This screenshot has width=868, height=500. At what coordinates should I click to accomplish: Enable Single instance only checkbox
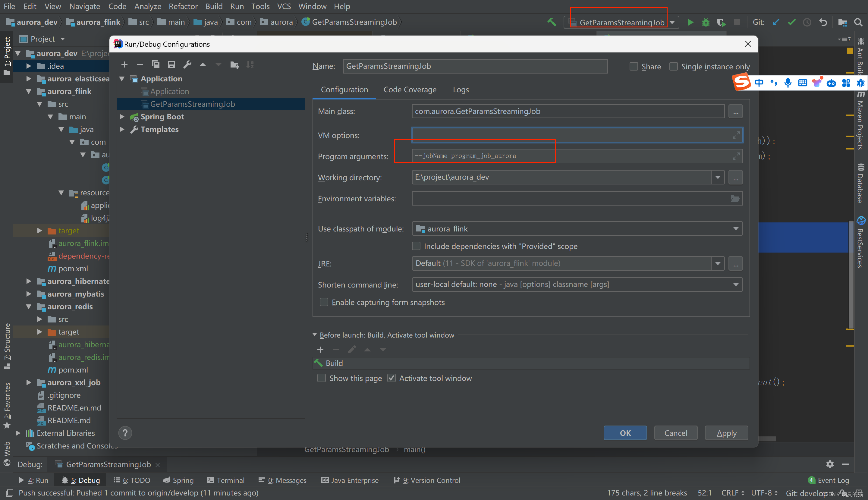point(674,67)
